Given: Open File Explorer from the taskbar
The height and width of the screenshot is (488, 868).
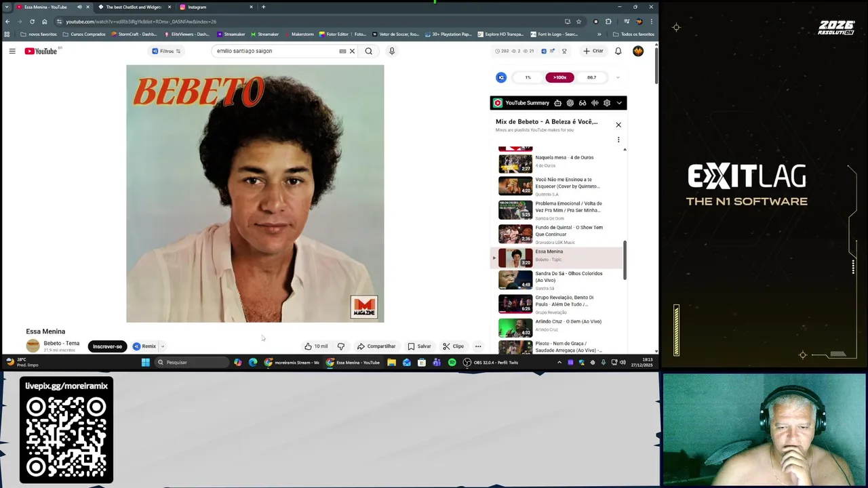Looking at the screenshot, I should 391,363.
